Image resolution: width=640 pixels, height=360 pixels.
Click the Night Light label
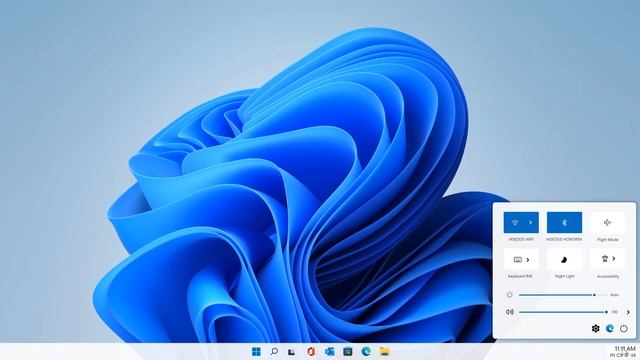[x=564, y=276]
